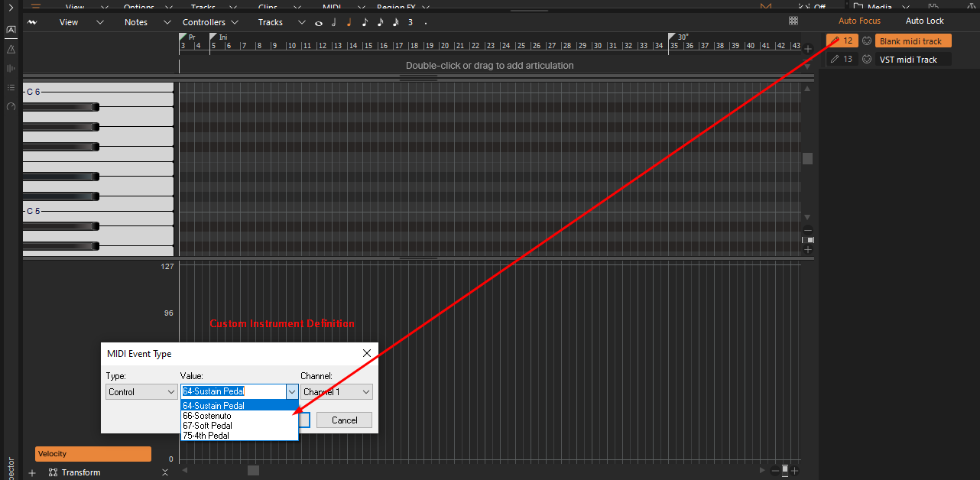Toggle the Auto Lock option
980x480 pixels.
point(924,21)
